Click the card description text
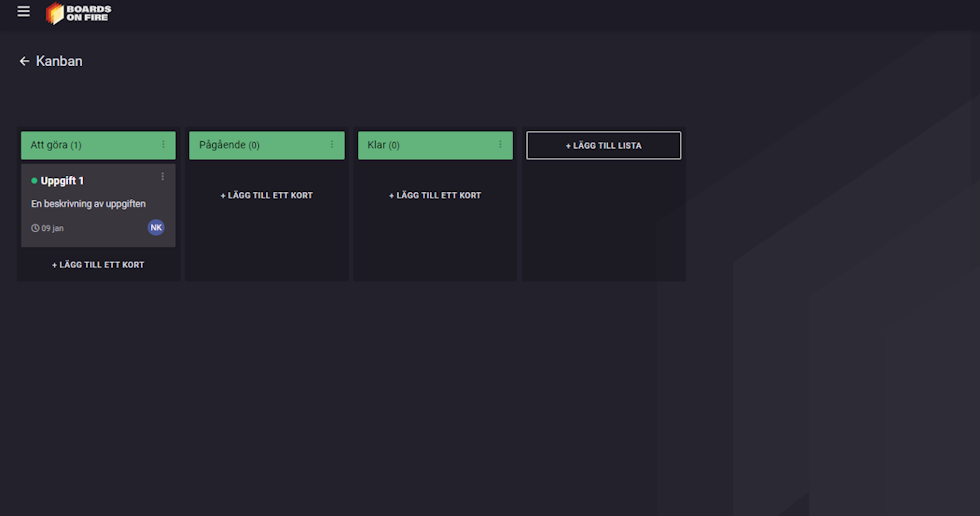Image resolution: width=980 pixels, height=516 pixels. click(88, 204)
